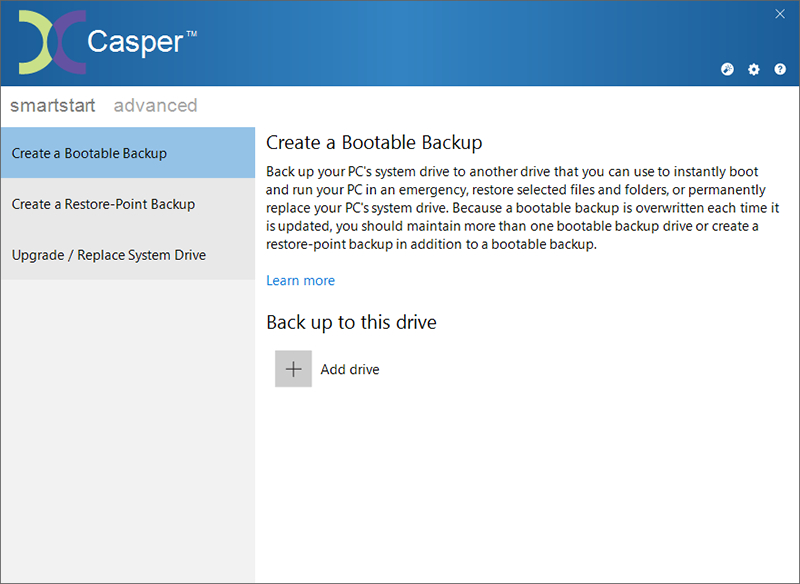
Task: Switch to the smartstart tab
Action: pos(53,106)
